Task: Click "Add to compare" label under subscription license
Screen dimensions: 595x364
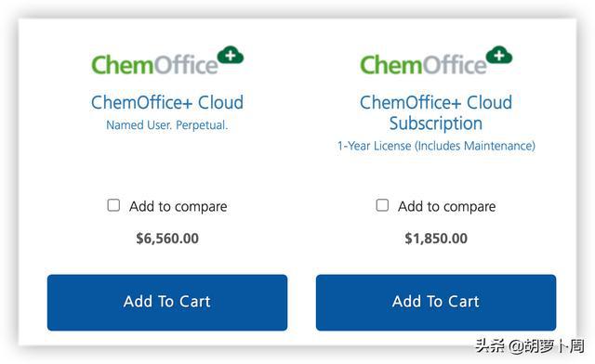Action: pyautogui.click(x=446, y=207)
